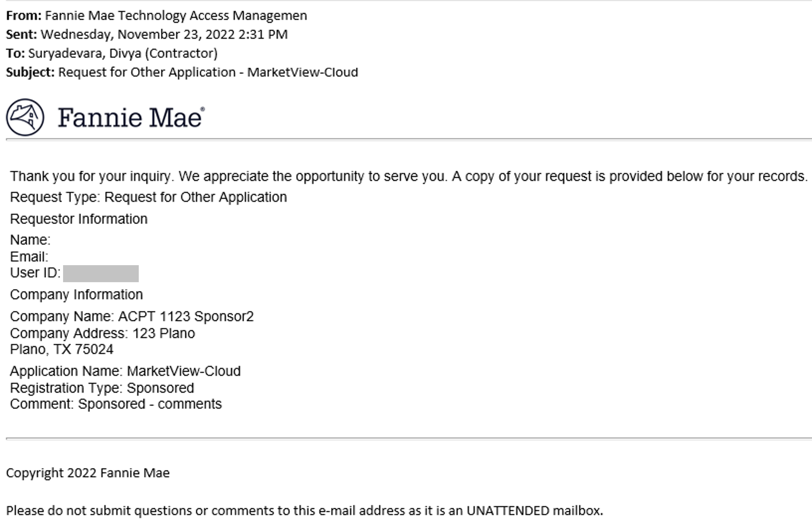Click the Sent date line
This screenshot has width=812, height=523.
147,35
